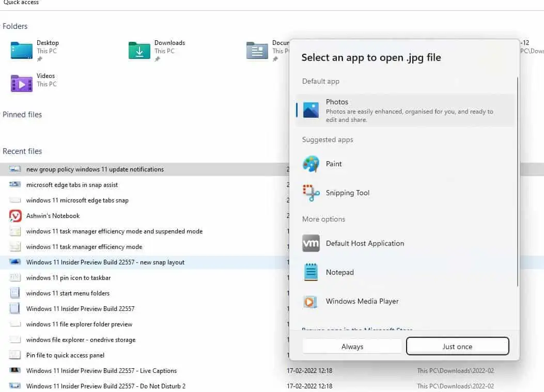Click the Vivaldi icon beside Ashwin's Notebook
The height and width of the screenshot is (392, 544).
point(15,216)
